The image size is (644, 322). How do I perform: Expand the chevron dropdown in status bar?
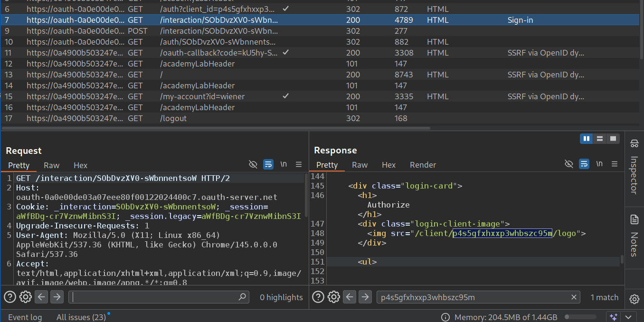pyautogui.click(x=628, y=317)
